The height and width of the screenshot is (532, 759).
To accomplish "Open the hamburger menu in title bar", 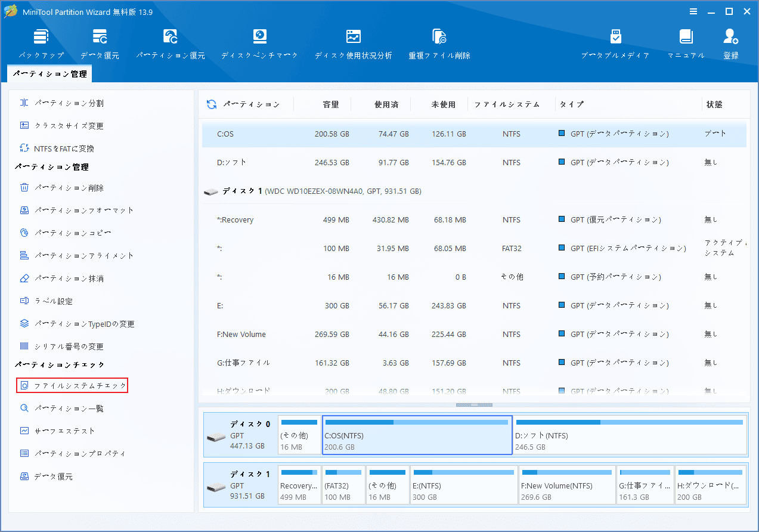I will [693, 11].
